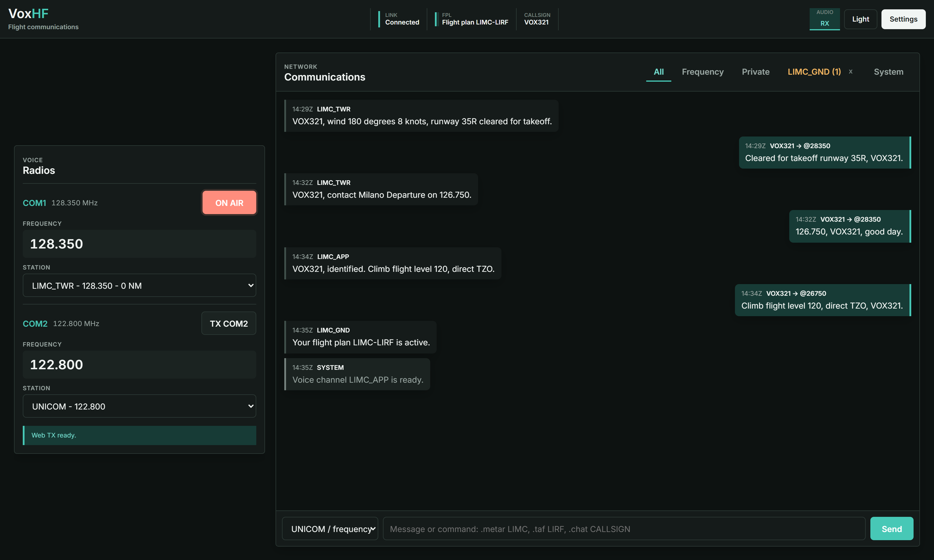
Task: Open the COM2 station dropdown UNICOM
Action: (x=139, y=406)
